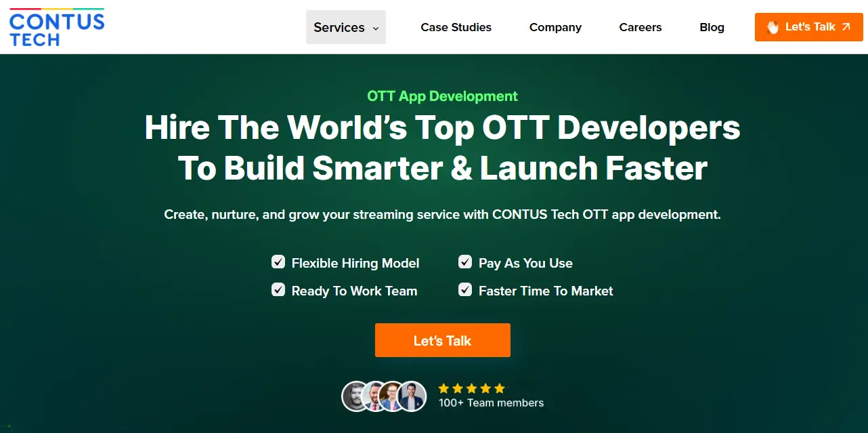Click the waving hand icon in header button
This screenshot has width=868, height=433.
(x=772, y=27)
